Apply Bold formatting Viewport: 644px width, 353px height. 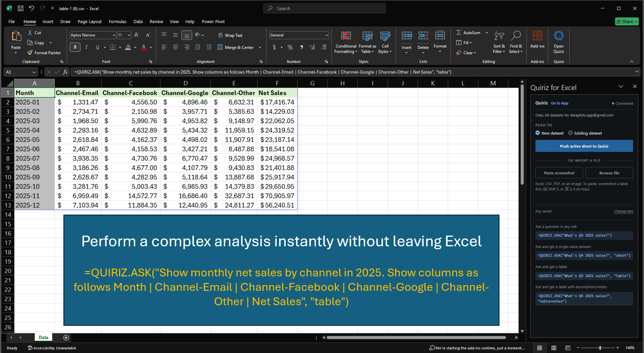[75, 47]
